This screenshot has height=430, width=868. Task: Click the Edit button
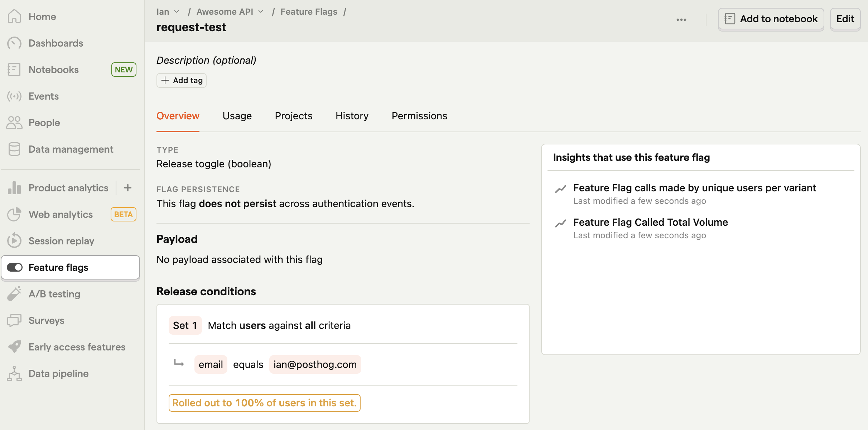click(845, 19)
